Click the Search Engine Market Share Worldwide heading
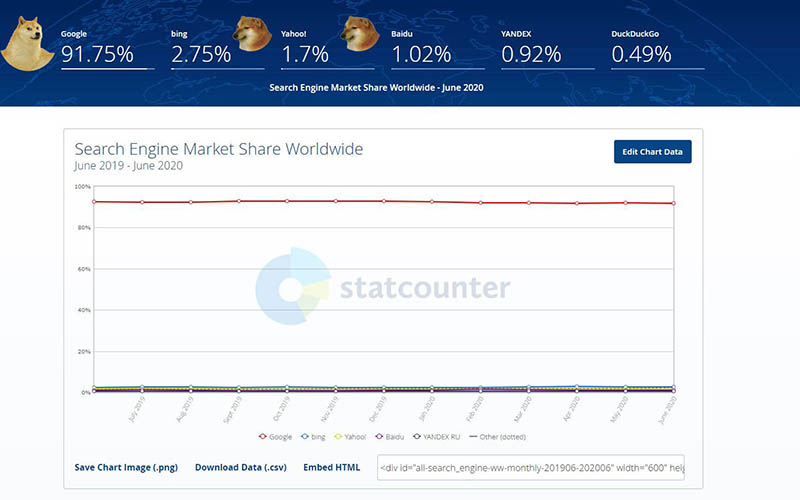 point(219,149)
